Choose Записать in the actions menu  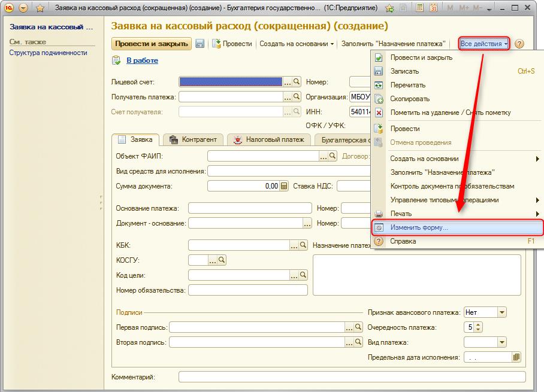[x=457, y=71]
